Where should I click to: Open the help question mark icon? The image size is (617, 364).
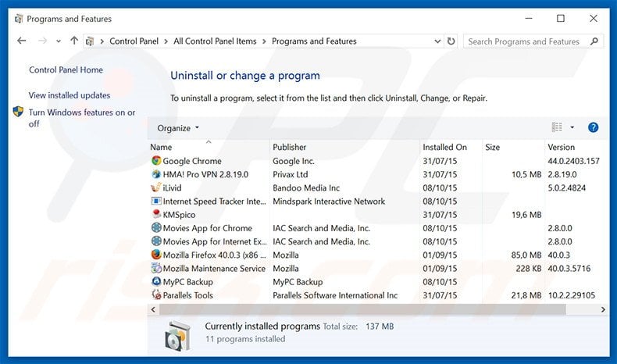593,127
